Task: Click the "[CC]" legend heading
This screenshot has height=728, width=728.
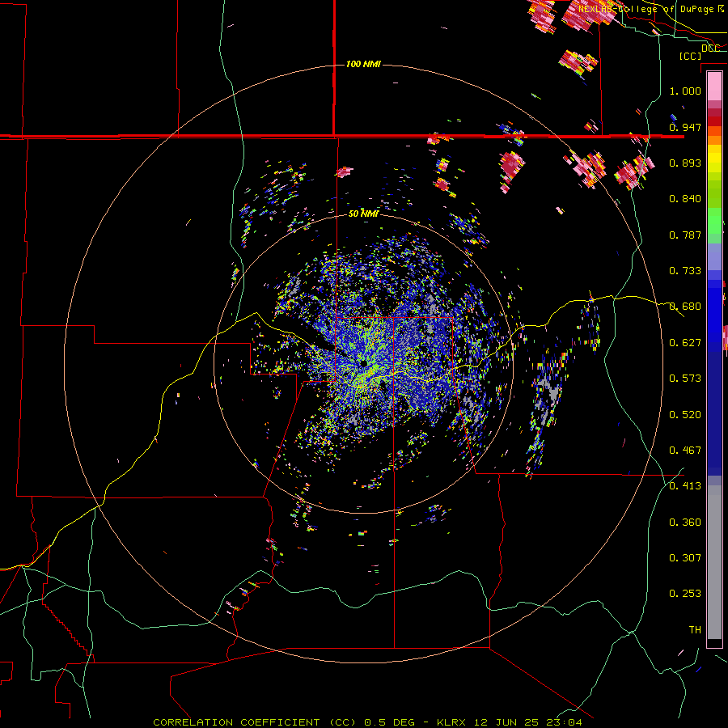Action: pyautogui.click(x=691, y=56)
